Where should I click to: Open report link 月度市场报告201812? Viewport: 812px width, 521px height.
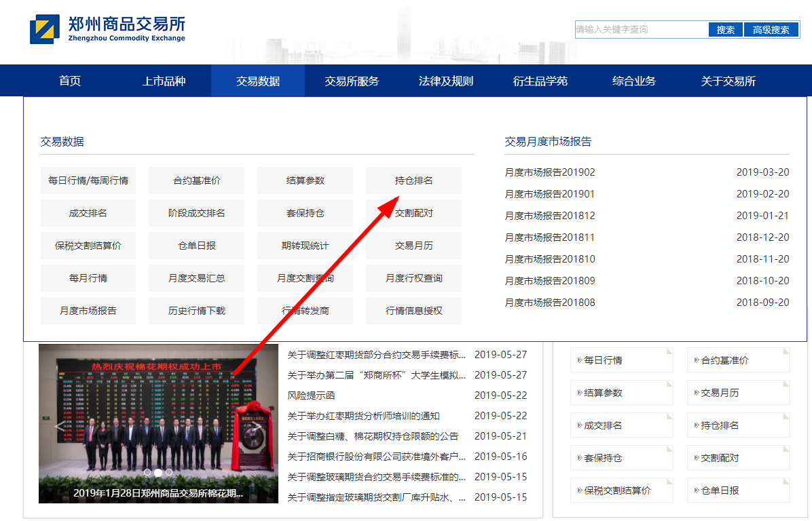(x=550, y=216)
